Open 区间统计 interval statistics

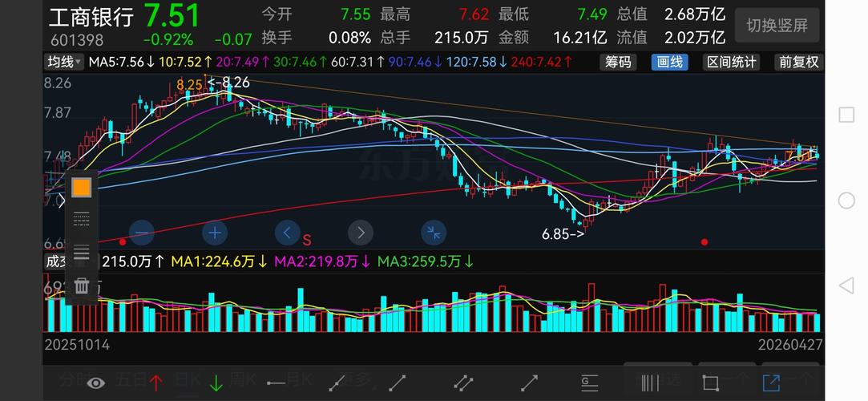[x=731, y=62]
